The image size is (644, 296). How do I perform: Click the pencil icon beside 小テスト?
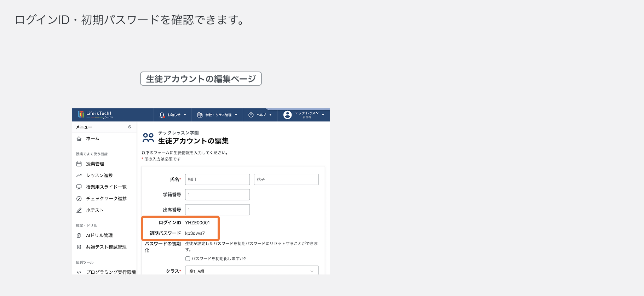(79, 210)
